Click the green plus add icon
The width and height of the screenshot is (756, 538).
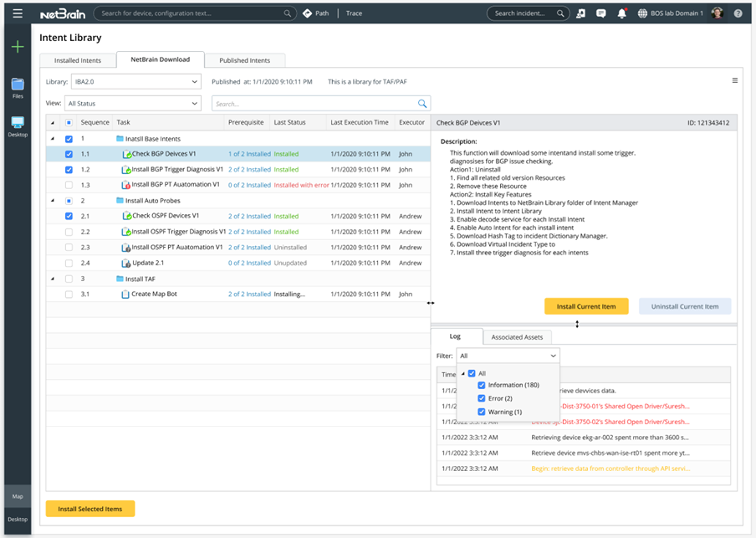click(18, 47)
